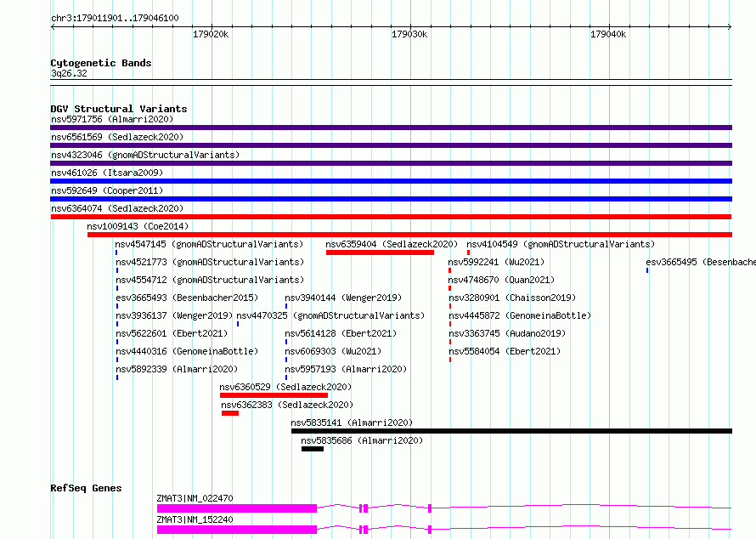Click nsv3280901 (Chaisson2019) label

(x=512, y=298)
